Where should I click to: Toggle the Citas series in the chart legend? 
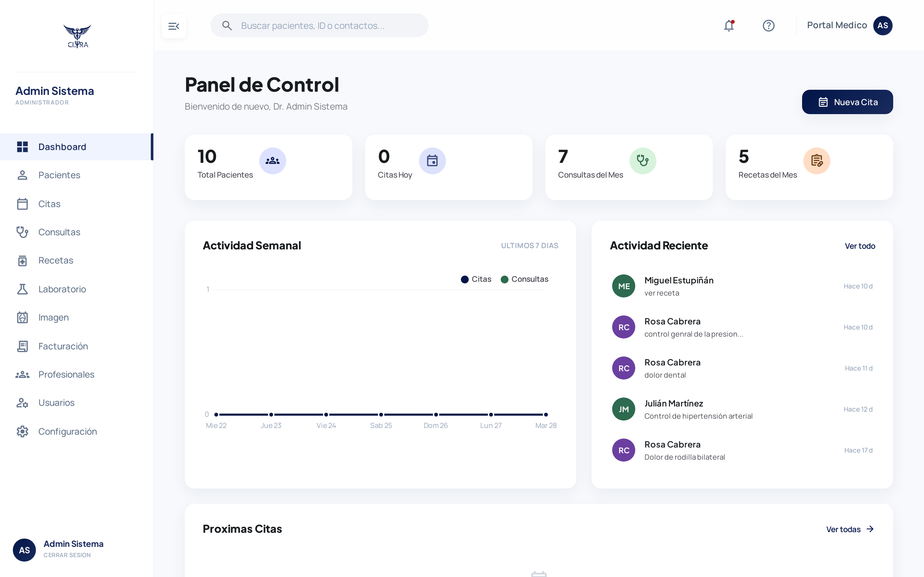pyautogui.click(x=476, y=279)
